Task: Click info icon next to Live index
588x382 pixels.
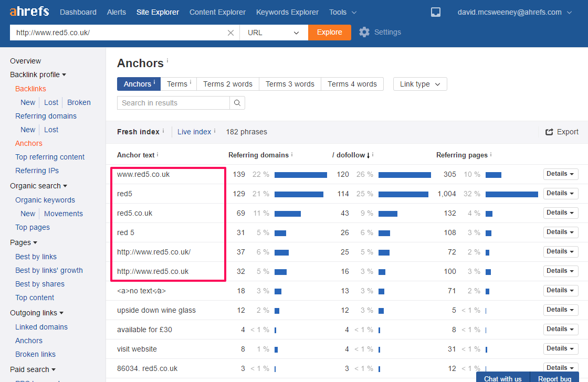Action: [x=215, y=131]
